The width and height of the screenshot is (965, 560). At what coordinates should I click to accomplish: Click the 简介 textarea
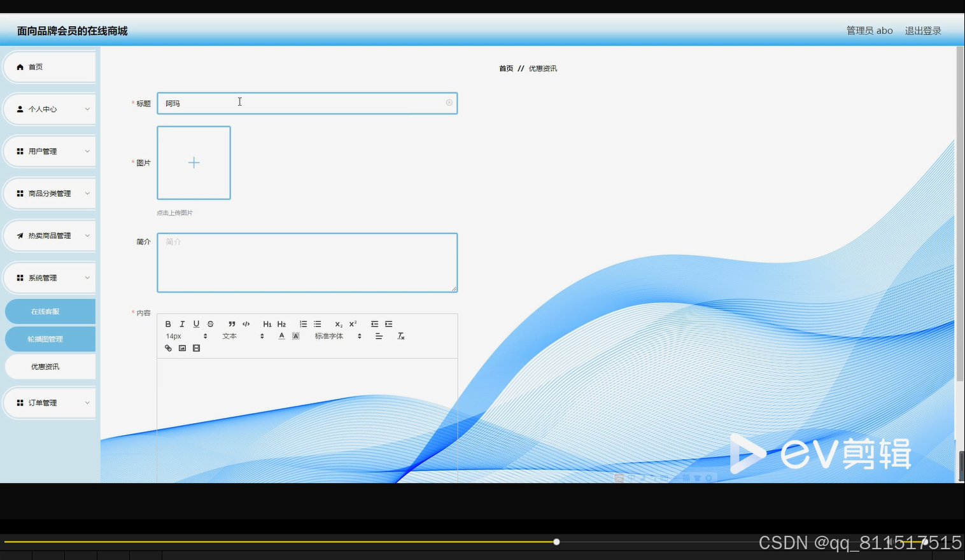click(307, 263)
